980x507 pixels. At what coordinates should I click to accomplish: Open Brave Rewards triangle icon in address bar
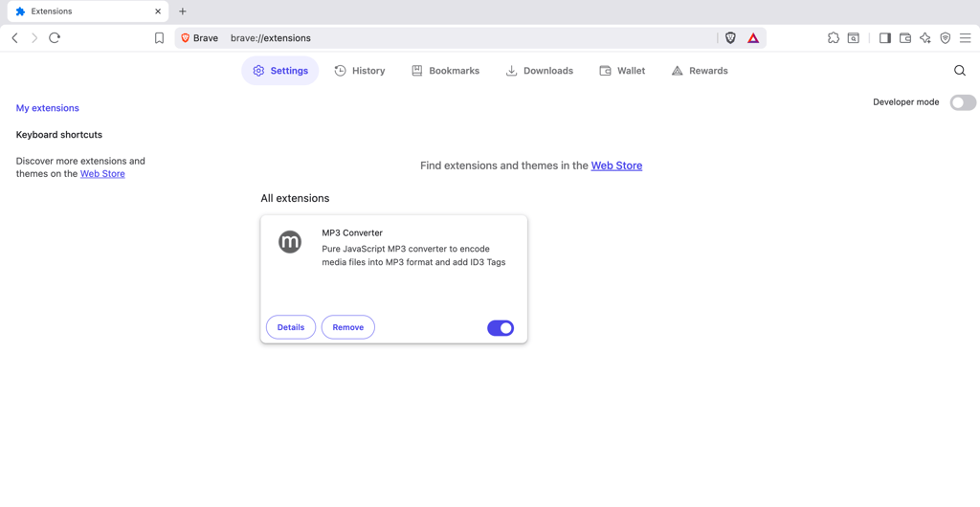tap(753, 38)
